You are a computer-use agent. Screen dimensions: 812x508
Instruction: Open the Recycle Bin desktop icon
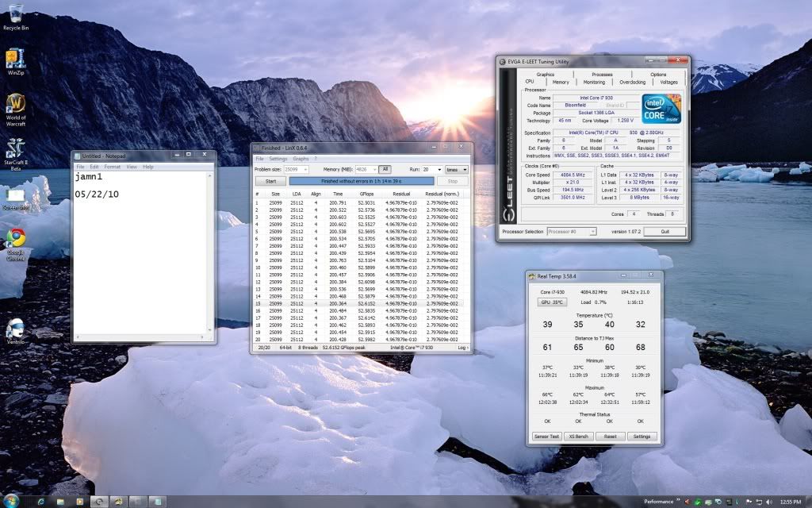15,14
